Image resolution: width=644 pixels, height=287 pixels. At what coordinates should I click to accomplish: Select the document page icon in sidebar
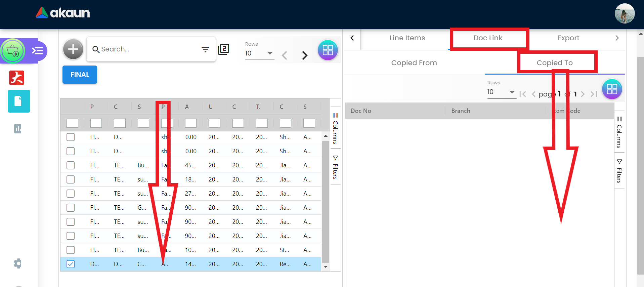tap(19, 101)
